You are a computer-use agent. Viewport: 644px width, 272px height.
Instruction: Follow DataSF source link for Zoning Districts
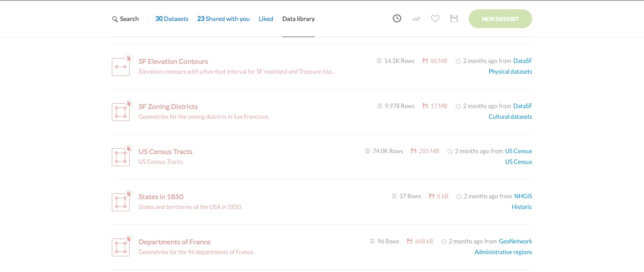pos(523,106)
